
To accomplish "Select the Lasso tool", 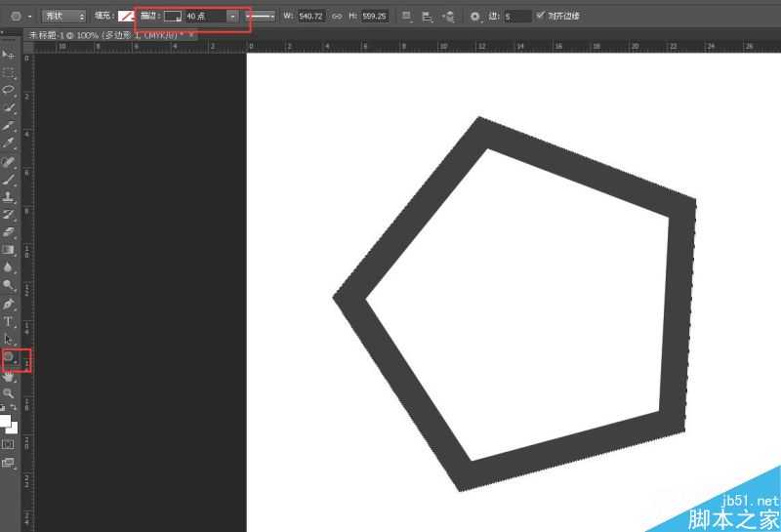I will point(9,90).
